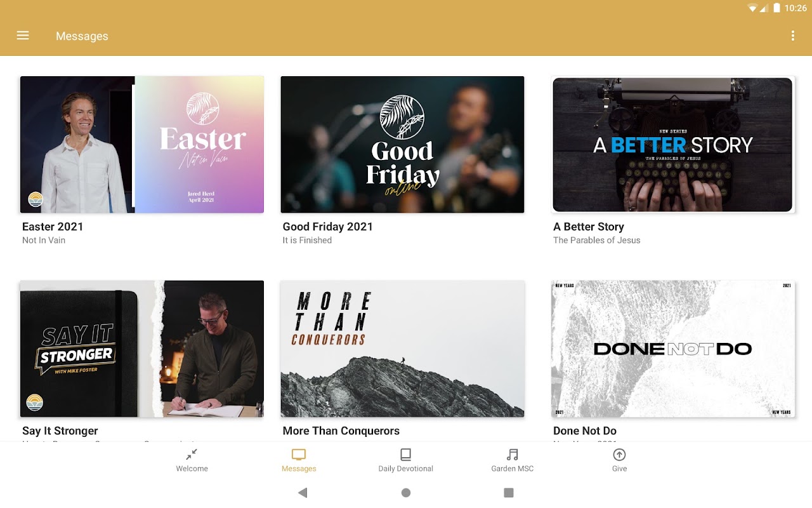The height and width of the screenshot is (508, 812).
Task: Select the More Than Conquerors title text
Action: (341, 431)
